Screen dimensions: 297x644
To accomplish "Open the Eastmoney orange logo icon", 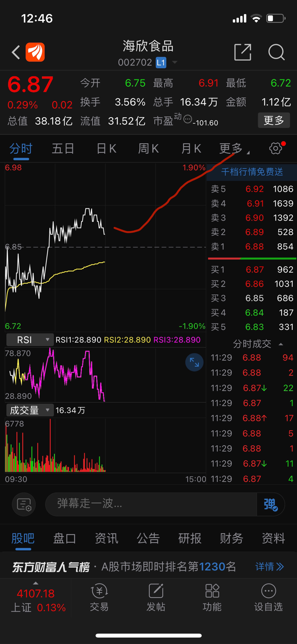I will tap(35, 52).
